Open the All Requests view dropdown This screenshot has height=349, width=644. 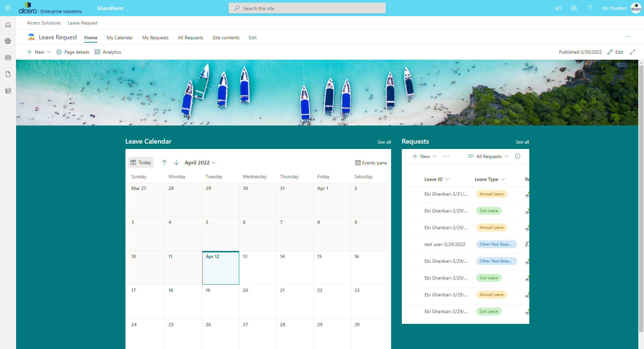(488, 156)
